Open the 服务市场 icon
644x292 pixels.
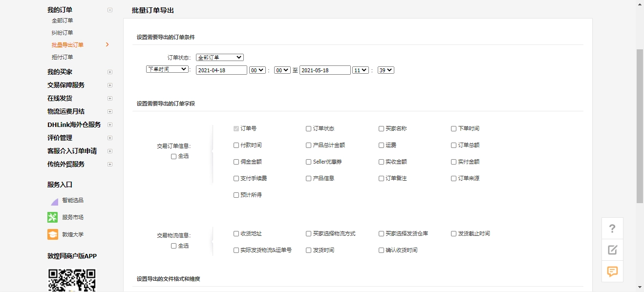tap(53, 217)
